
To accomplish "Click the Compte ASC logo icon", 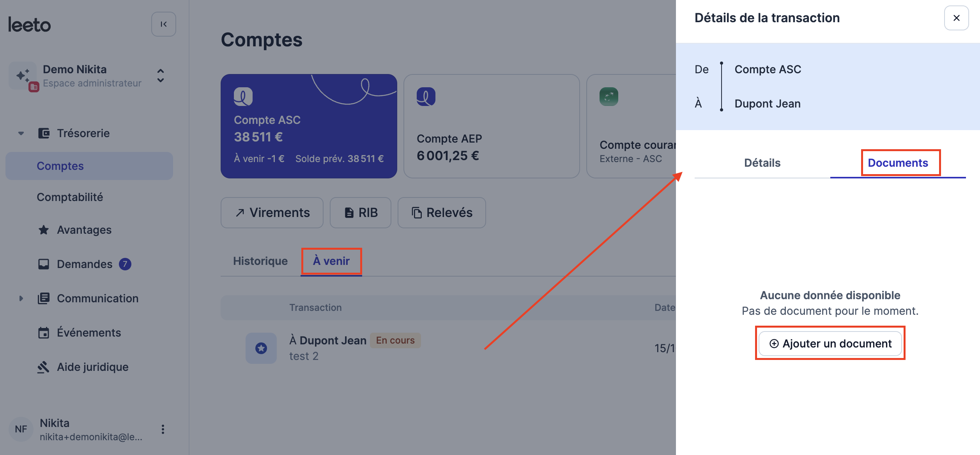I will pyautogui.click(x=243, y=97).
